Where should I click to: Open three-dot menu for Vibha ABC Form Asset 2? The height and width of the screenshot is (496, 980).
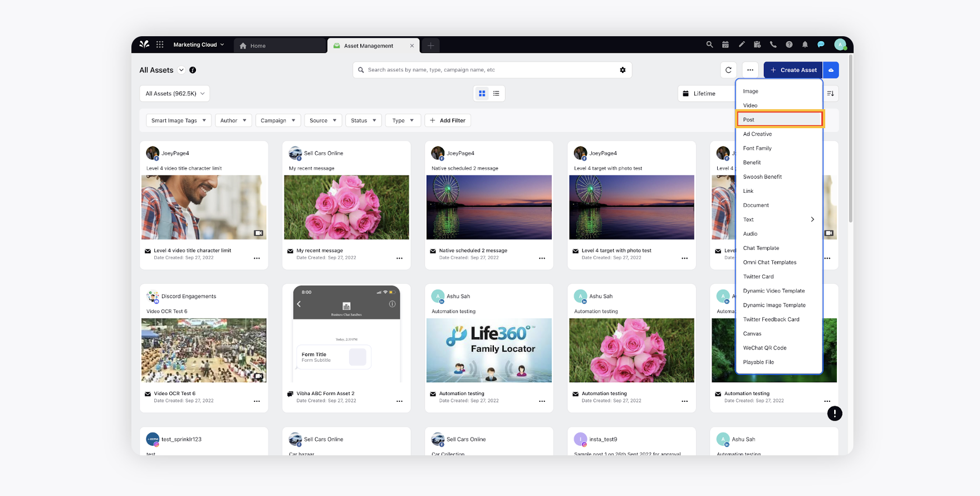tap(399, 401)
